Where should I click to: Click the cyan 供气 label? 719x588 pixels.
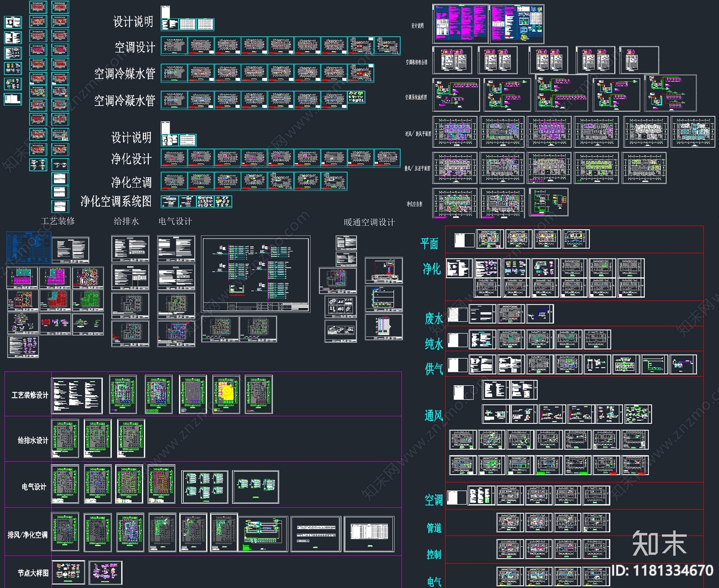point(434,369)
